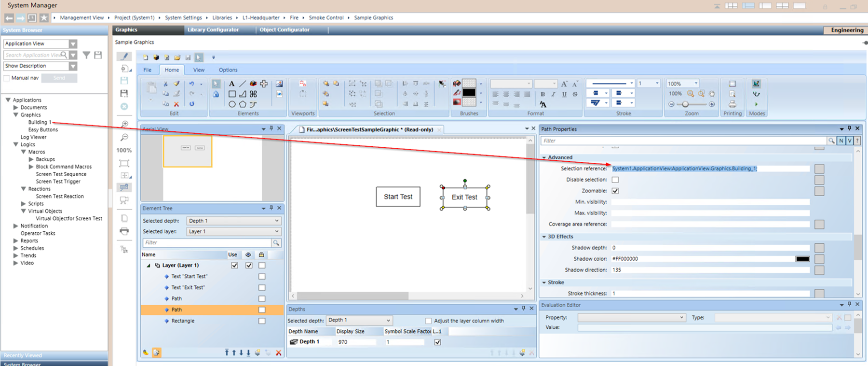The height and width of the screenshot is (366, 868).
Task: Select the Text tool in Elements group
Action: 231,84
